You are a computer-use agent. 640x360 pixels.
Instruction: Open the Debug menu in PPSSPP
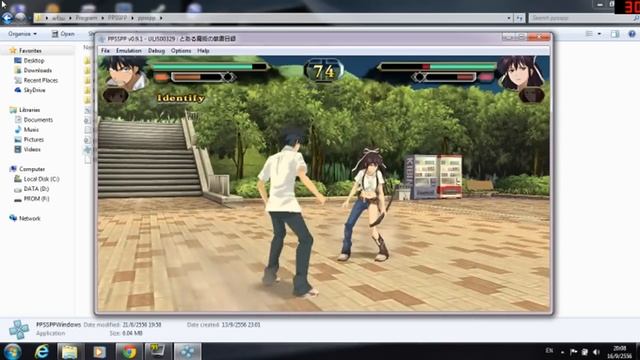point(156,51)
